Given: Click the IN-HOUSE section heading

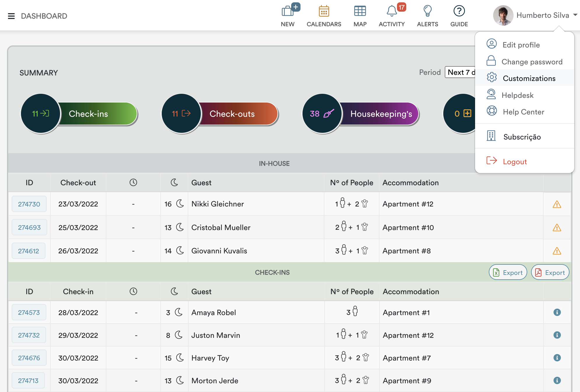Looking at the screenshot, I should point(274,163).
